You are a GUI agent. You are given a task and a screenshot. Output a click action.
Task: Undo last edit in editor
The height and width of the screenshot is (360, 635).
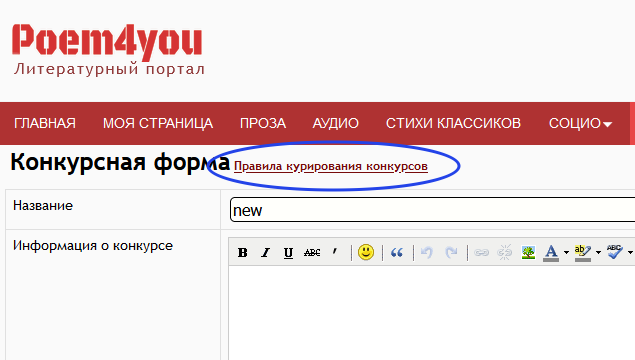point(426,252)
